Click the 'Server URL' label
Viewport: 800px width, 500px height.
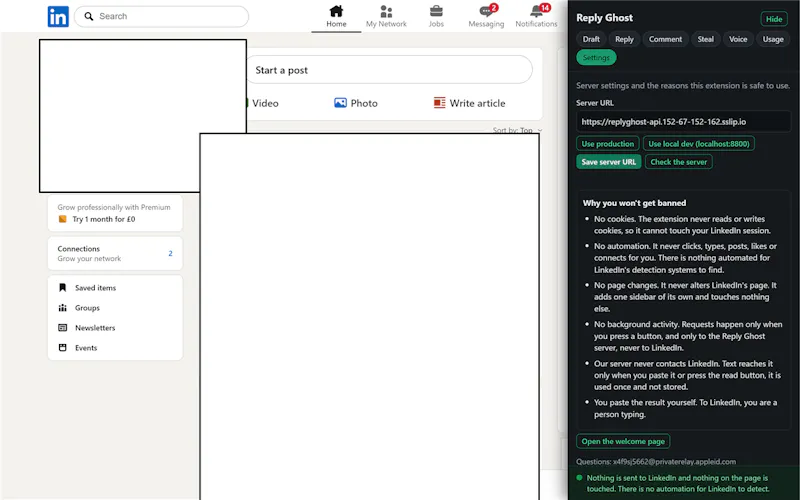coord(595,103)
